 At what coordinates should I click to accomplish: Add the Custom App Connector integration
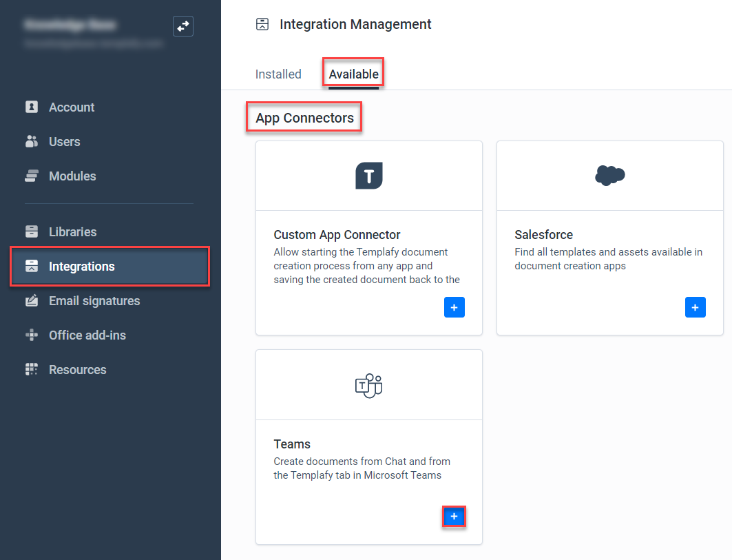454,307
